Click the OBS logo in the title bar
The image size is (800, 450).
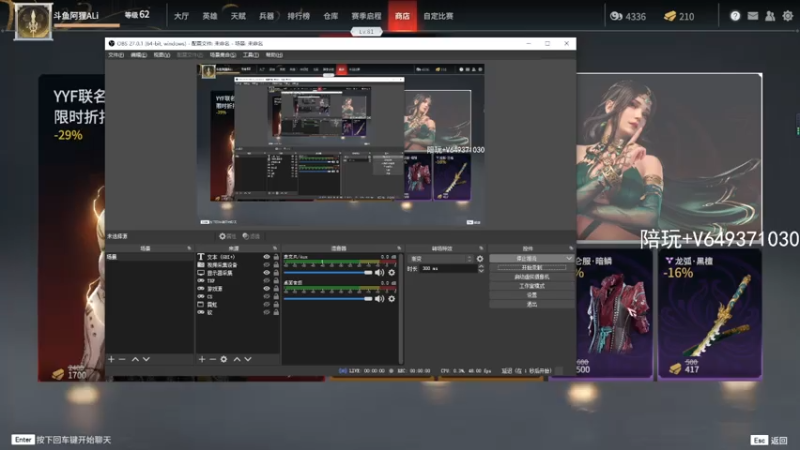[x=111, y=43]
